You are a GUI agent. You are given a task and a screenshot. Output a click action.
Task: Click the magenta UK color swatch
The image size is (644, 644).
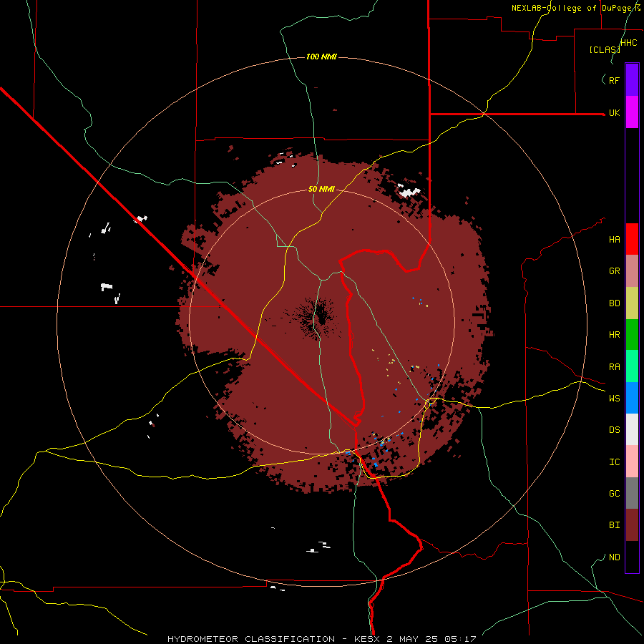click(x=632, y=112)
